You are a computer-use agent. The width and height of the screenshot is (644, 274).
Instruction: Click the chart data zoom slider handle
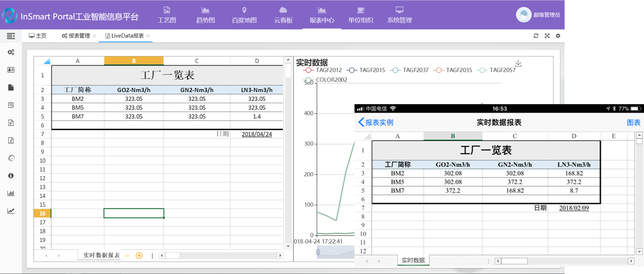[x=318, y=252]
